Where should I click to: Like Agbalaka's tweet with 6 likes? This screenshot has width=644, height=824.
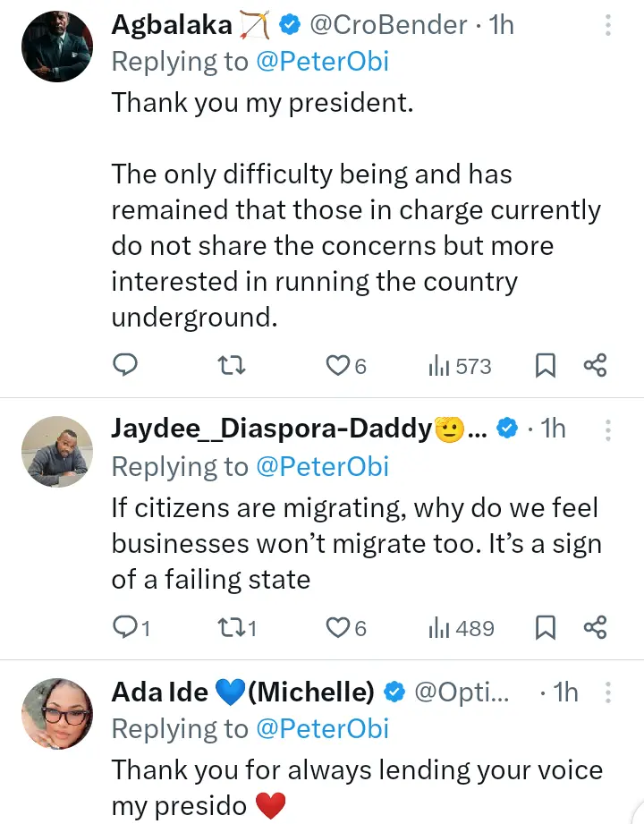coord(337,365)
